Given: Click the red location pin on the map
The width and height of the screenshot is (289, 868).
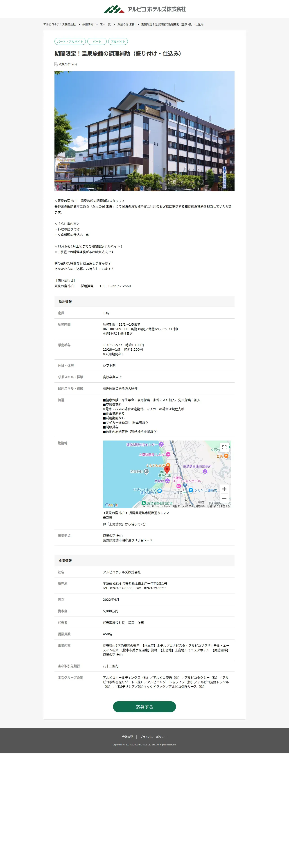Looking at the screenshot, I should tap(167, 470).
